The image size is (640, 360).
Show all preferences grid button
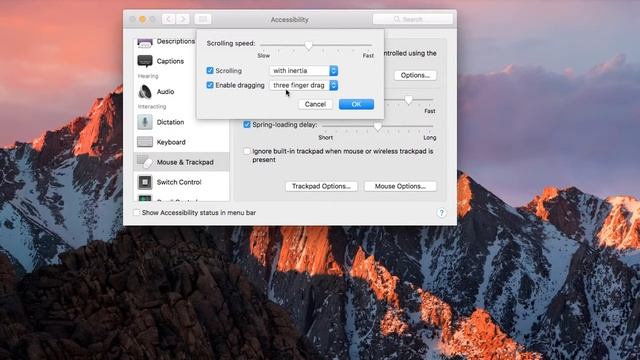tap(203, 19)
